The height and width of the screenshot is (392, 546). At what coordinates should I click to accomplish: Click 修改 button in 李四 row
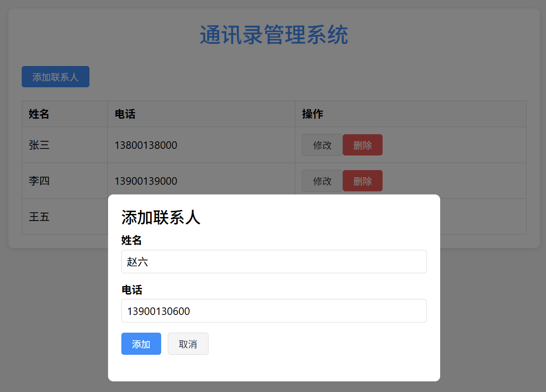click(322, 181)
